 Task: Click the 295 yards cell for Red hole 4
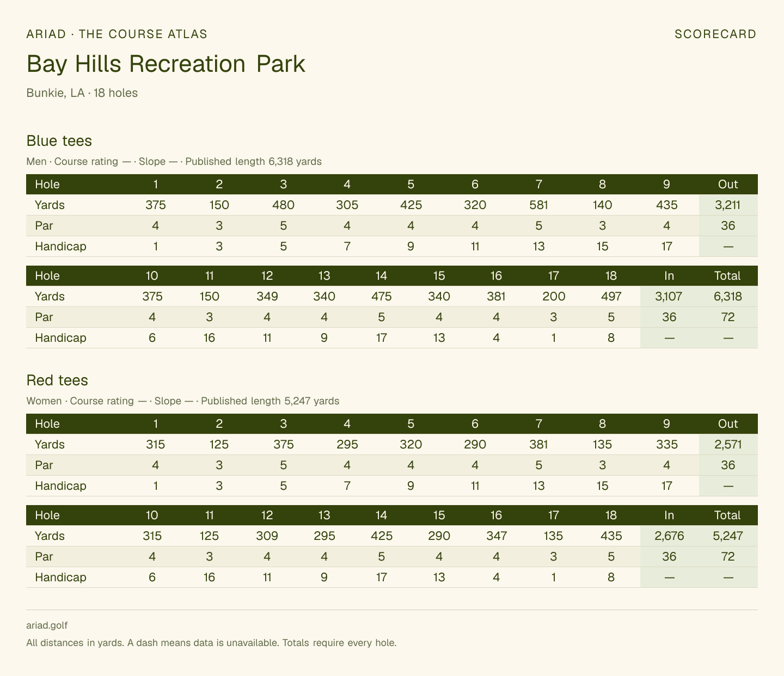(347, 445)
